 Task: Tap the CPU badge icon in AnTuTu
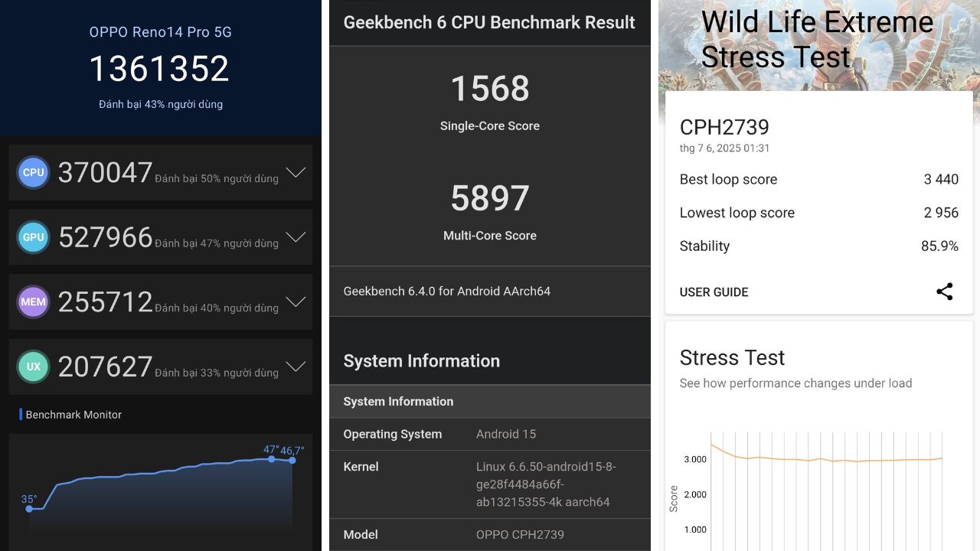33,172
